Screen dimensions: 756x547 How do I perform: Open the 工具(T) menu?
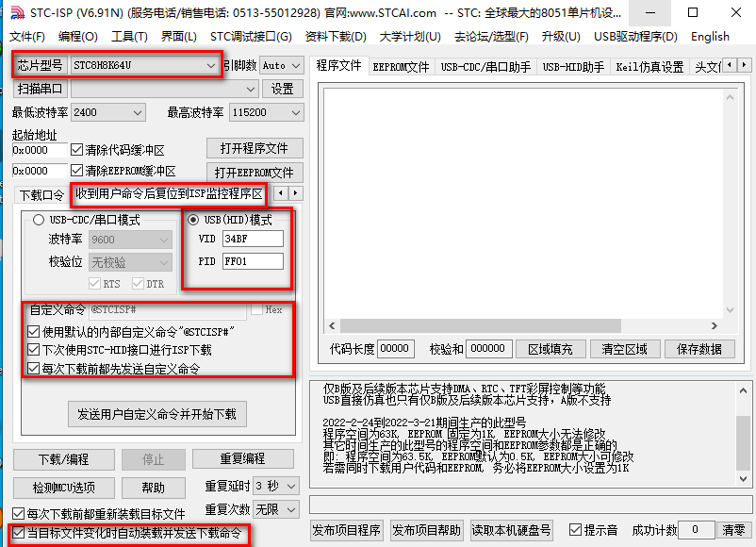pyautogui.click(x=129, y=37)
